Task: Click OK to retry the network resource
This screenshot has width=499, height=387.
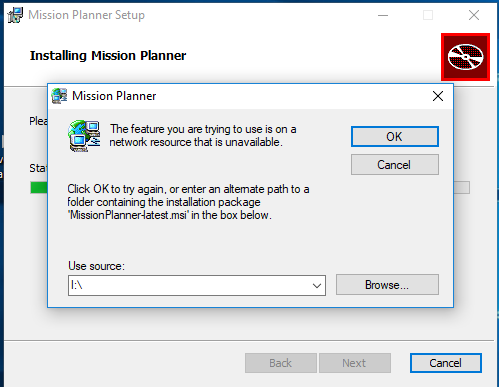Action: 395,136
